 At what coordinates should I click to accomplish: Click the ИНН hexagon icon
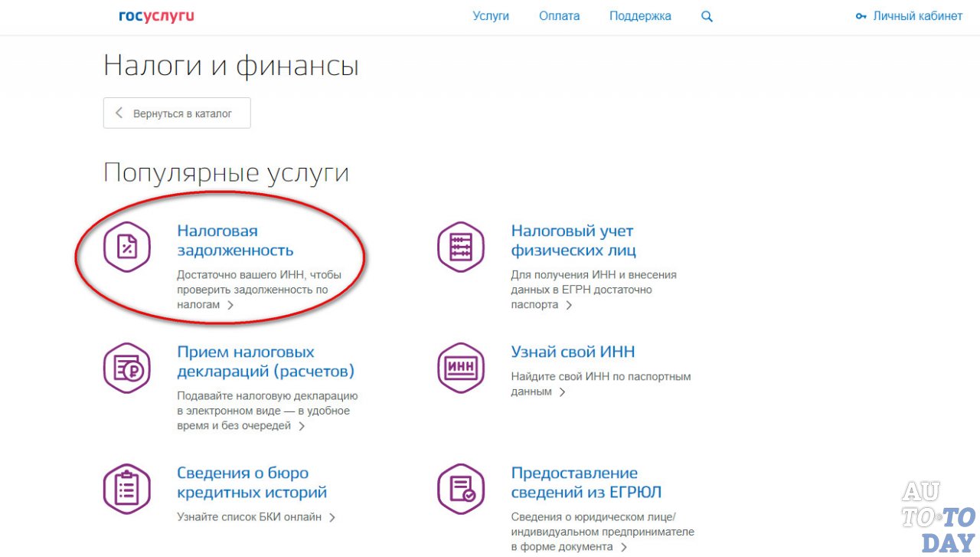461,368
